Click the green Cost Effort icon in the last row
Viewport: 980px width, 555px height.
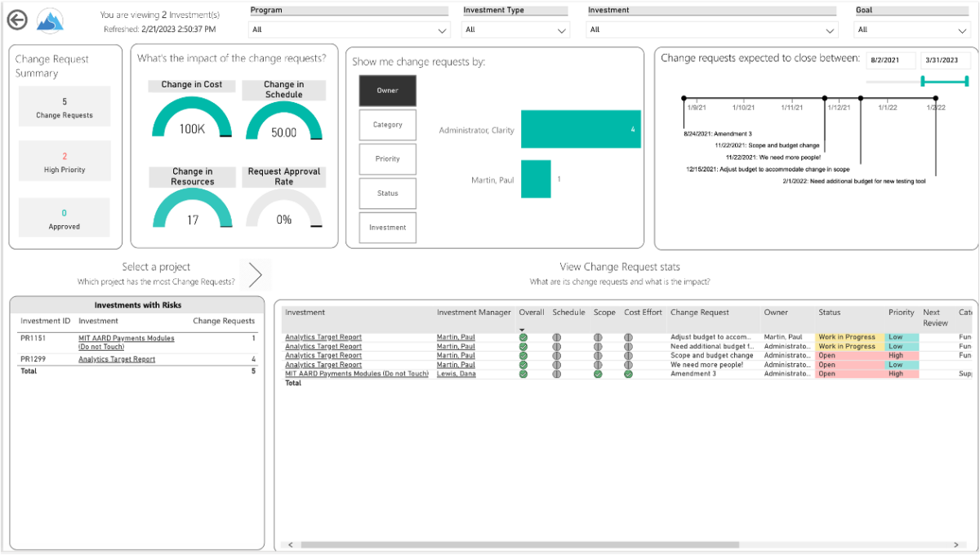[x=626, y=373]
